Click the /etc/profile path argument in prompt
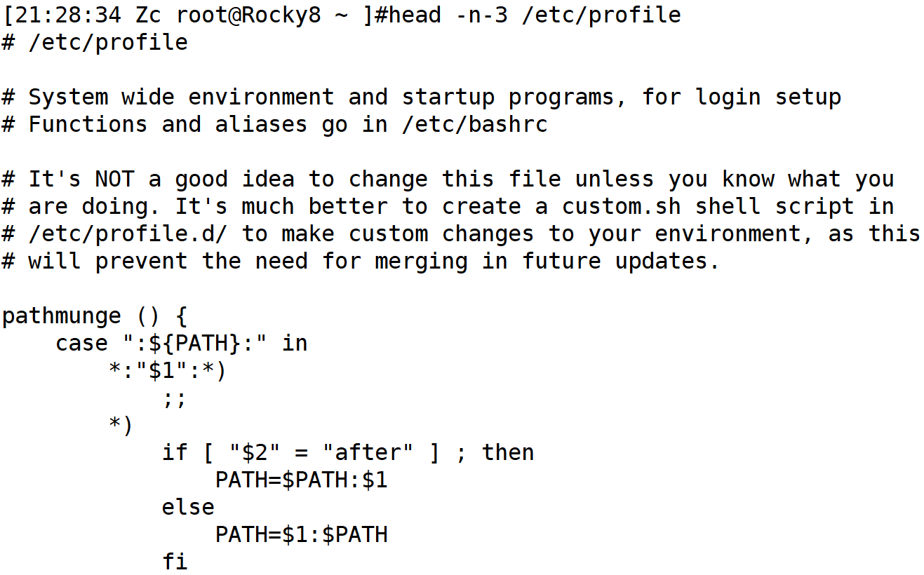 click(x=601, y=15)
